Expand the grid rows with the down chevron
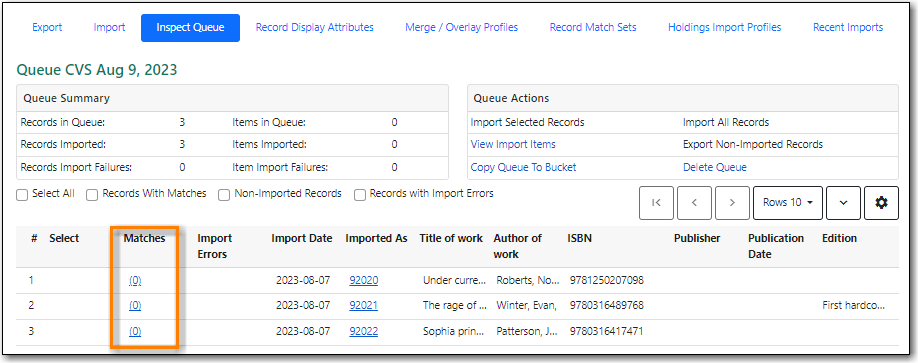The image size is (918, 363). [844, 203]
